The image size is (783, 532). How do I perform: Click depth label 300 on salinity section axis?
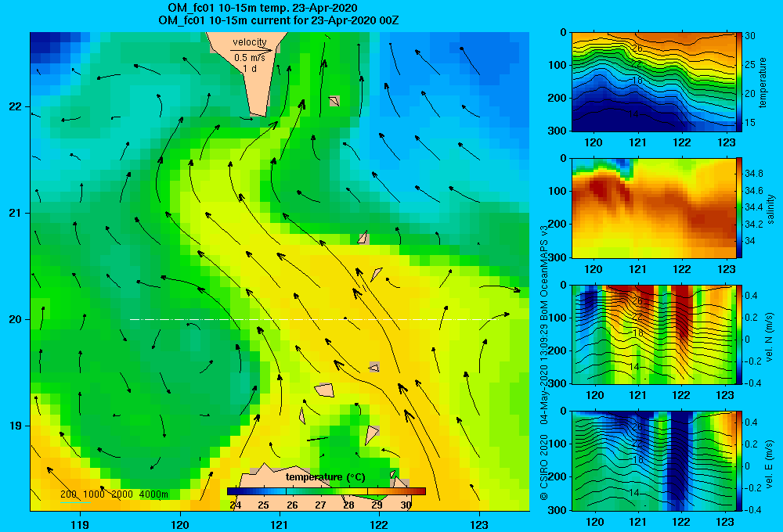pos(557,257)
